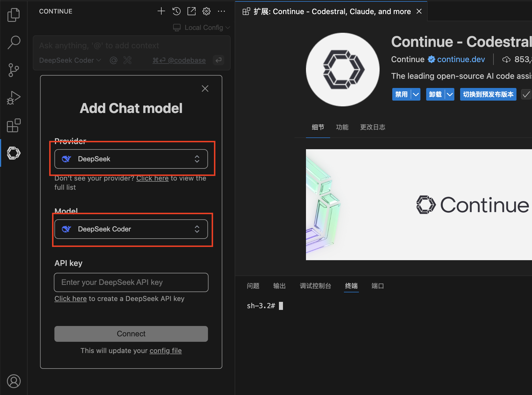Open the 调试控制台 panel tab
This screenshot has height=395, width=532.
315,286
